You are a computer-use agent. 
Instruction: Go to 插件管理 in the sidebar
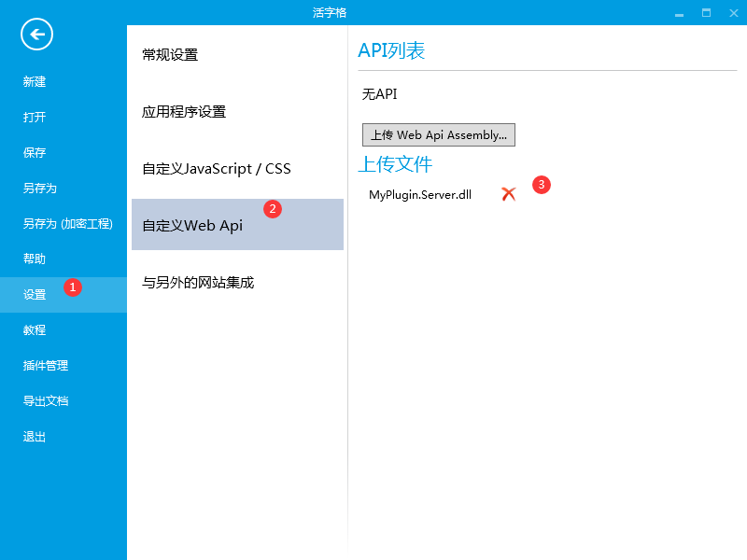(46, 366)
